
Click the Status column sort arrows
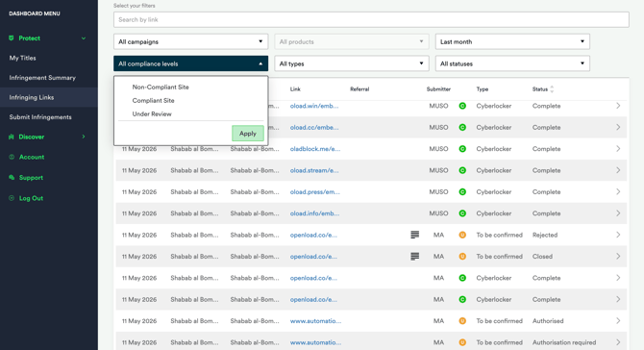552,89
